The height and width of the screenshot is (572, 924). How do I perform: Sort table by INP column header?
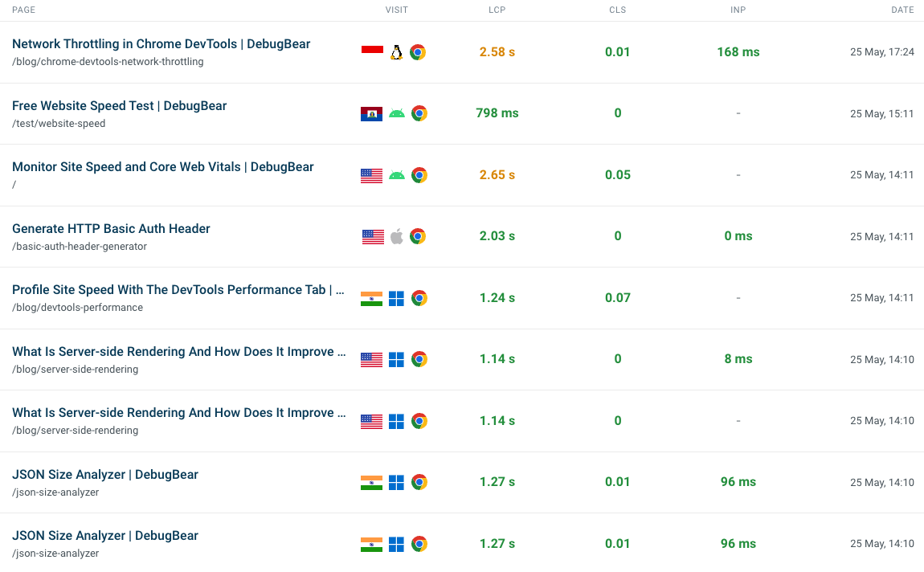[x=738, y=10]
